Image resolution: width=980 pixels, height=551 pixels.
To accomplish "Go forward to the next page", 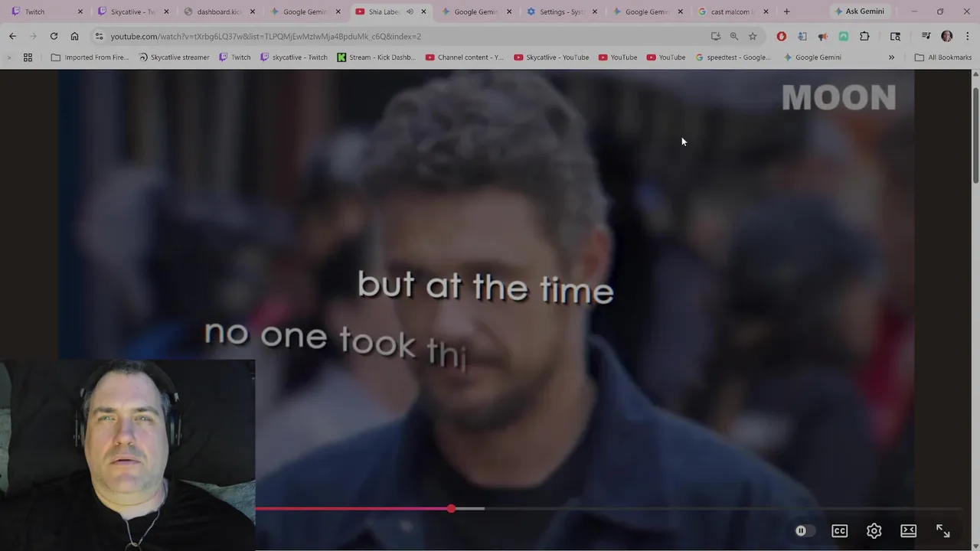I will [33, 36].
